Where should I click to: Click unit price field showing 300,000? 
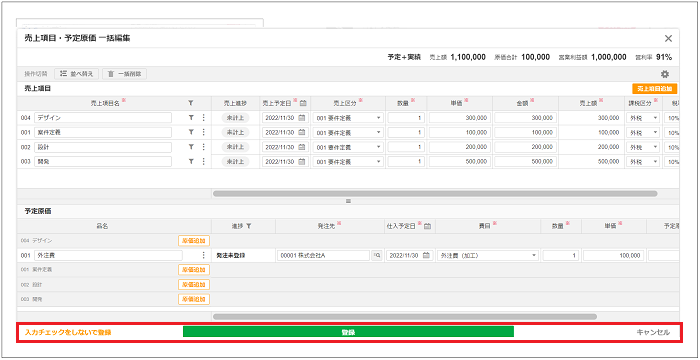[x=460, y=118]
